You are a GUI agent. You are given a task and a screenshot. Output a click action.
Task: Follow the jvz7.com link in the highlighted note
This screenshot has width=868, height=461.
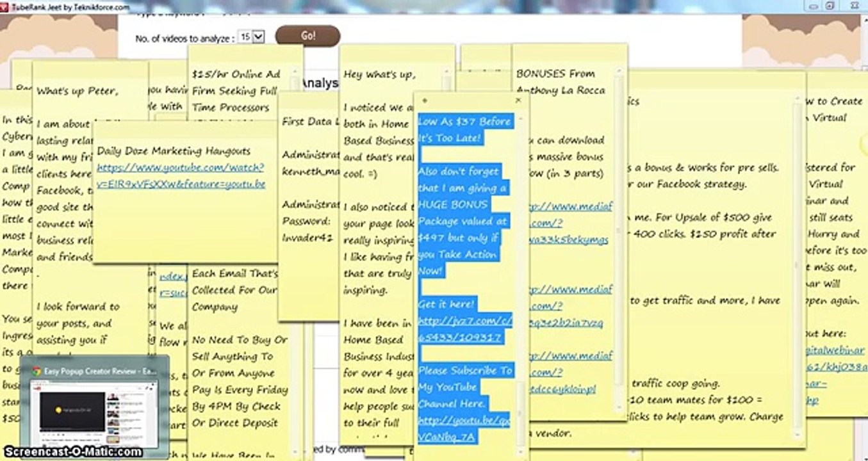[x=464, y=328]
